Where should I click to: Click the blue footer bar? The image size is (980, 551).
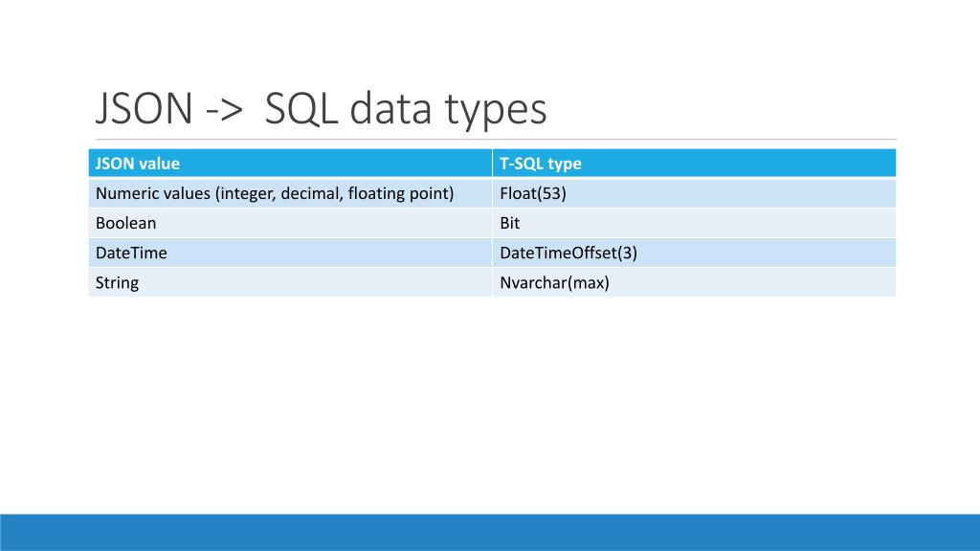tap(490, 532)
